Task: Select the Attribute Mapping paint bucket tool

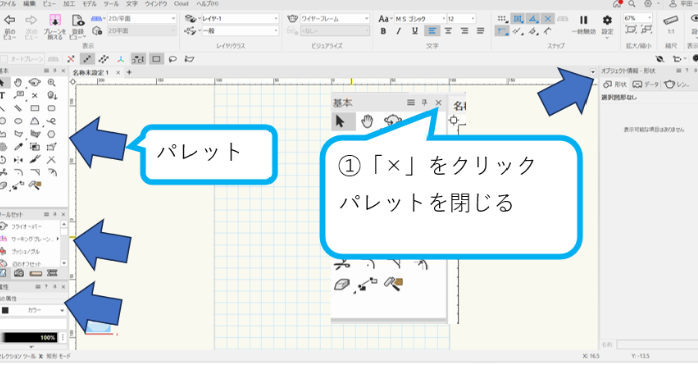Action: pyautogui.click(x=35, y=185)
